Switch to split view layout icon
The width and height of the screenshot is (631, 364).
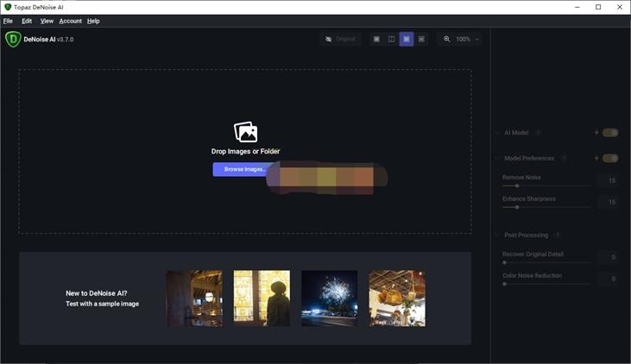[x=391, y=39]
